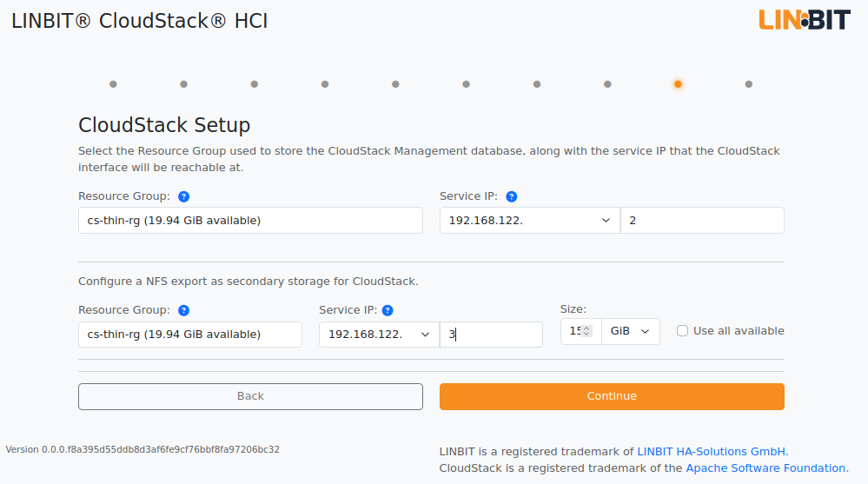Image resolution: width=868 pixels, height=484 pixels.
Task: Open Apache Software Foundation link
Action: 767,468
